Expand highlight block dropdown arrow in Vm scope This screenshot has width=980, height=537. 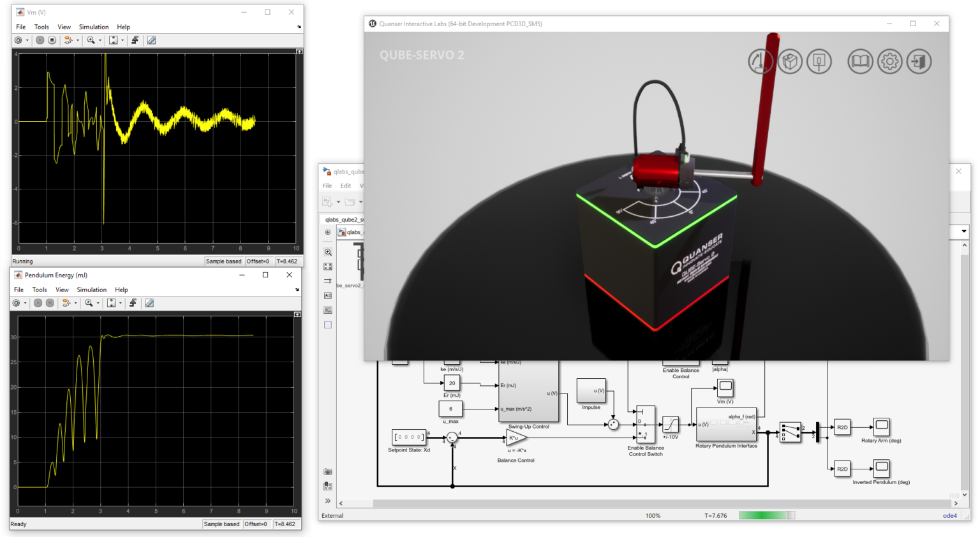point(78,41)
